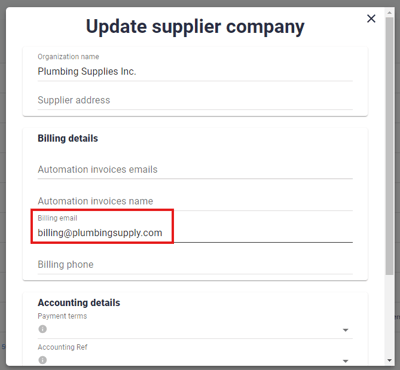400x370 pixels.
Task: Click the vertical scrollbar thumb
Action: tap(389, 146)
